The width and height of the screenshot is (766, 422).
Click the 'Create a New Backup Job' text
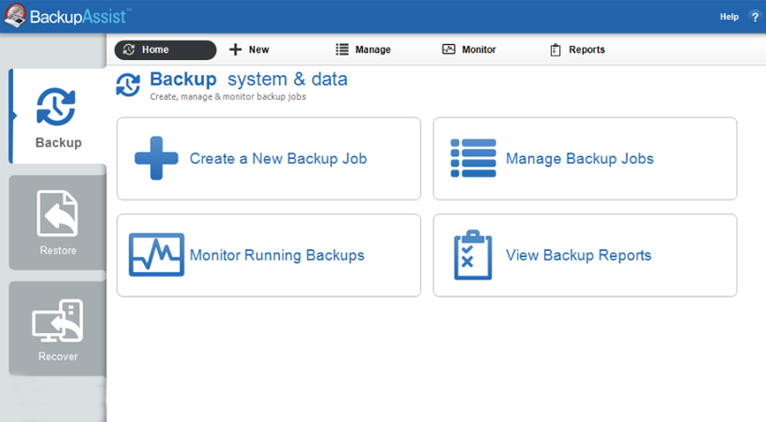(x=278, y=158)
